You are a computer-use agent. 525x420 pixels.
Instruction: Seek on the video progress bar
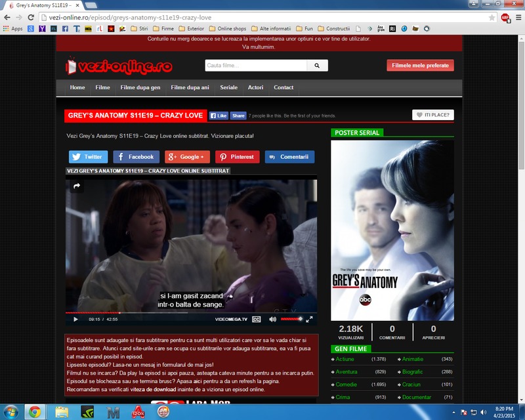[191, 313]
